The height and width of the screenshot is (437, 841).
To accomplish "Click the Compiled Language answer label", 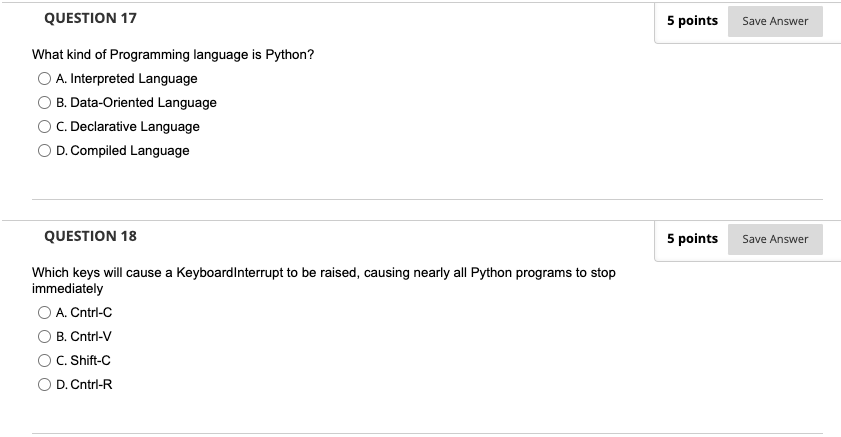I will click(x=130, y=151).
